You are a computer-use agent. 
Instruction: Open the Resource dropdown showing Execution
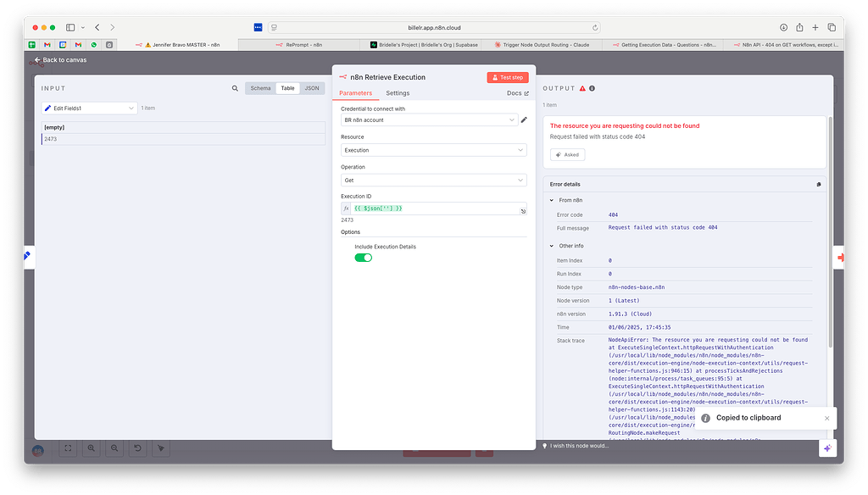[433, 150]
